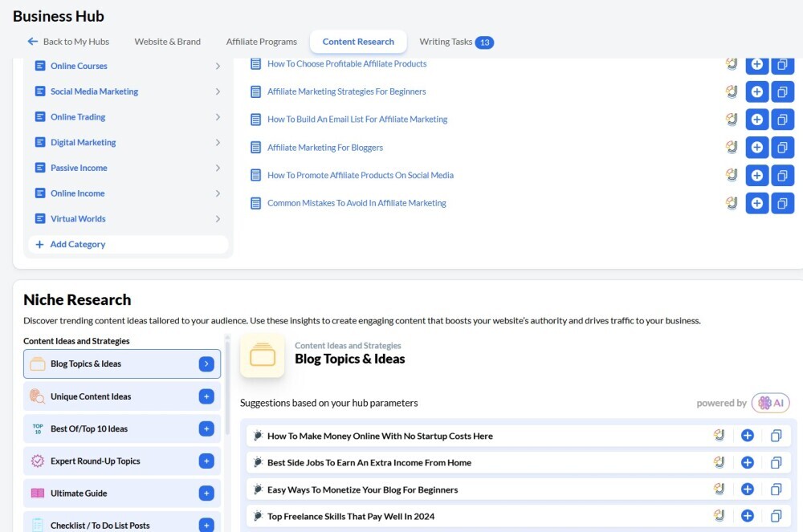Image resolution: width=803 pixels, height=532 pixels.
Task: Go Back to My Hubs
Action: click(68, 42)
